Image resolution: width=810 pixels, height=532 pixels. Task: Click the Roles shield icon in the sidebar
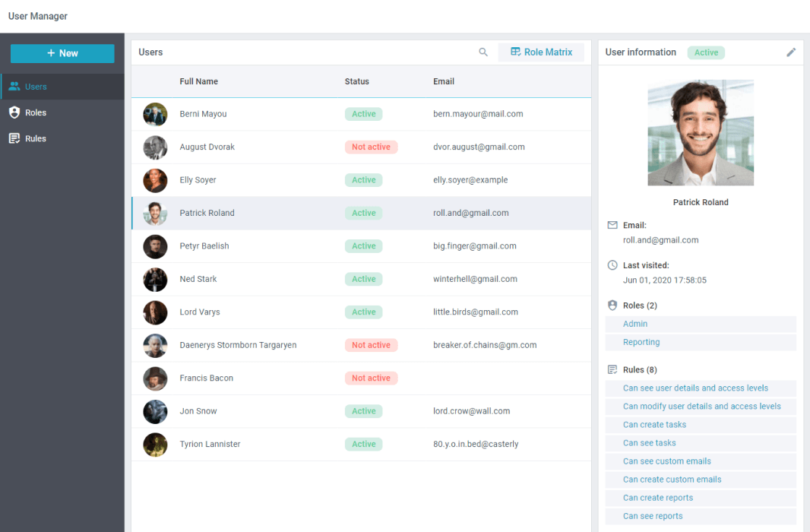pyautogui.click(x=14, y=112)
